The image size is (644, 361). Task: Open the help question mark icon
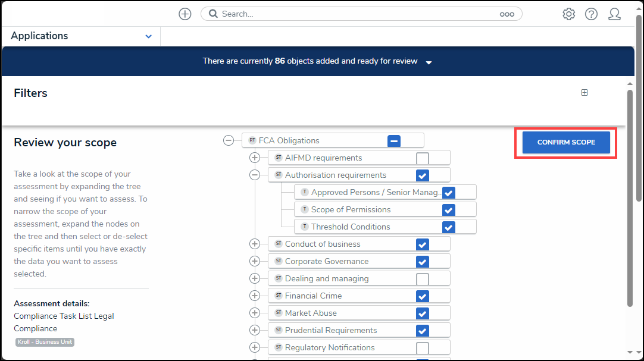click(591, 14)
